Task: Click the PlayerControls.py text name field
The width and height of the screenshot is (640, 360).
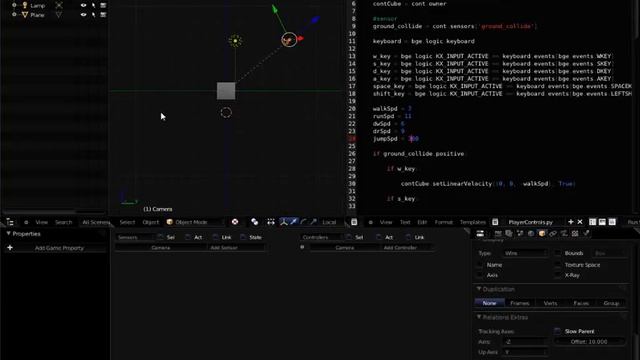Action: pyautogui.click(x=533, y=222)
